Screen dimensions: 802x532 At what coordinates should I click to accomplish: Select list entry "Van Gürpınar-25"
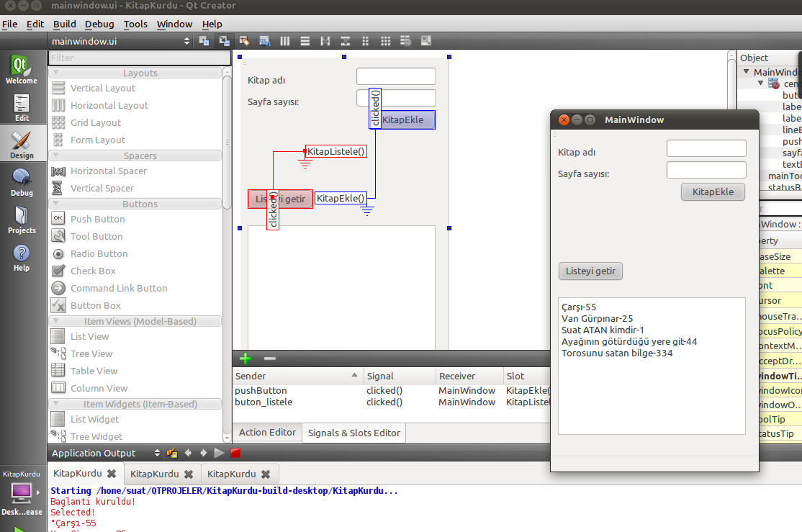tap(598, 319)
